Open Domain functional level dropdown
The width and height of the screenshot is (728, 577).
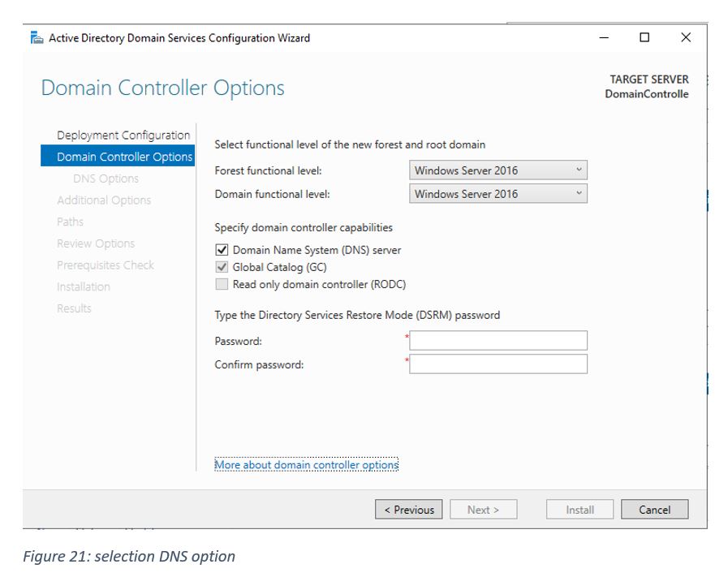(x=498, y=194)
